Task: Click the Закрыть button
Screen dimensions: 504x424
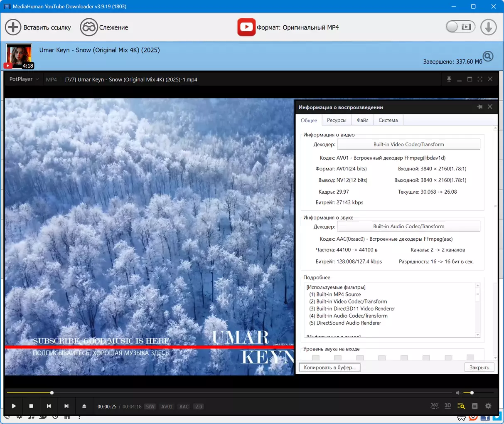Action: [479, 367]
